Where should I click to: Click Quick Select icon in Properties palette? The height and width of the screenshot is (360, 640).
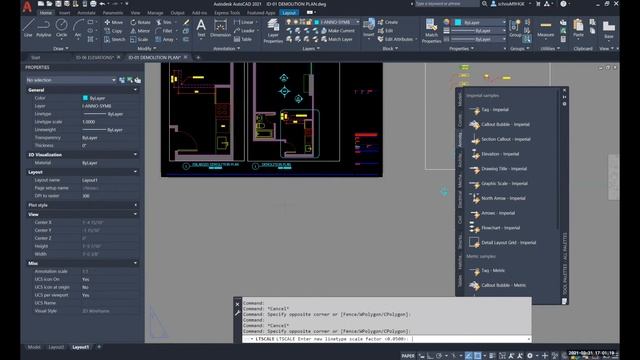(x=138, y=80)
